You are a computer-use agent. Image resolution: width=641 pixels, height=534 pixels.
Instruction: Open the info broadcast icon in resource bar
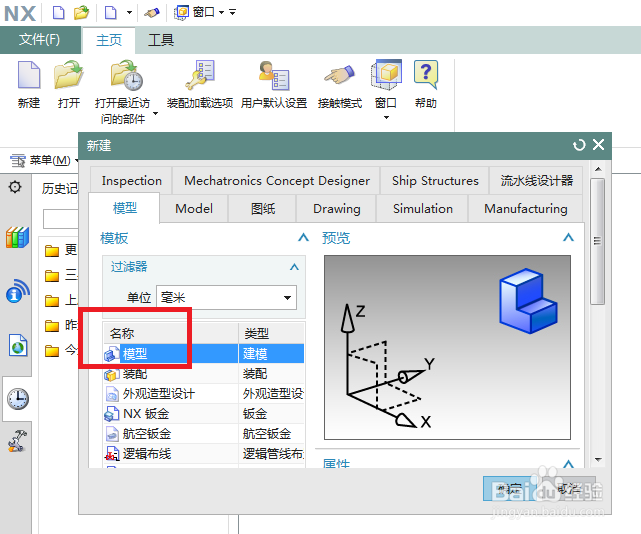[x=17, y=291]
